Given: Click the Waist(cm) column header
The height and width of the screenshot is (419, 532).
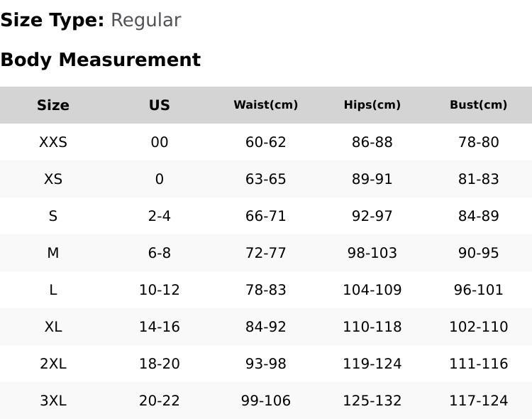Looking at the screenshot, I should tap(266, 105).
